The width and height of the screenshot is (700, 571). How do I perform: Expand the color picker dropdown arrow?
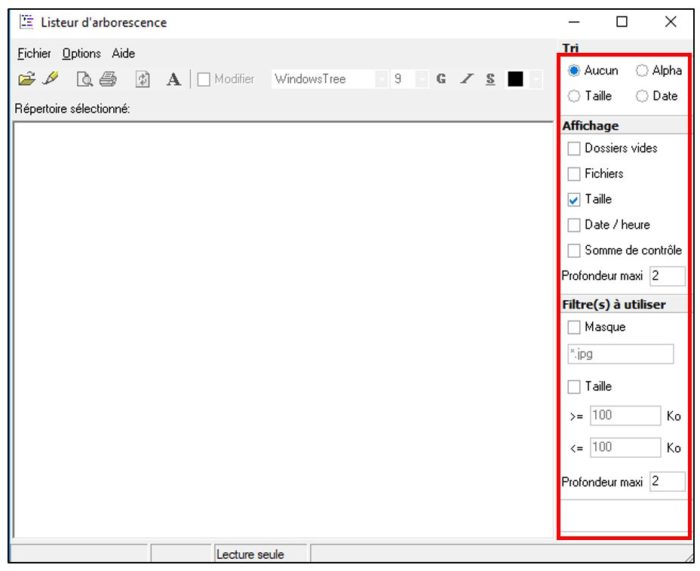[x=536, y=79]
